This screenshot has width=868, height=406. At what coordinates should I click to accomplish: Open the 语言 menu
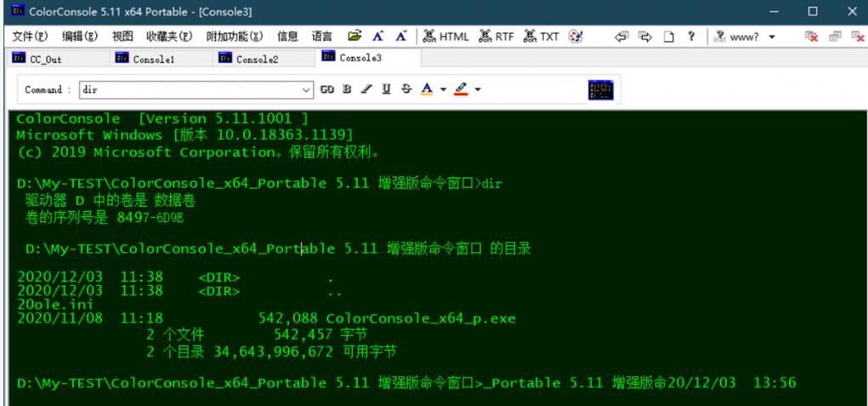click(321, 37)
